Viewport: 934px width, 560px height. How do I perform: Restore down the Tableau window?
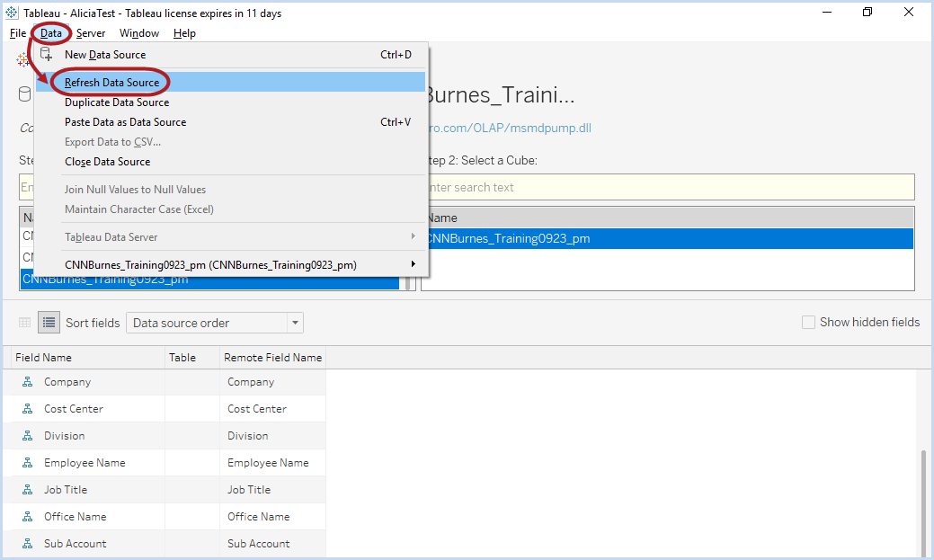pos(867,12)
